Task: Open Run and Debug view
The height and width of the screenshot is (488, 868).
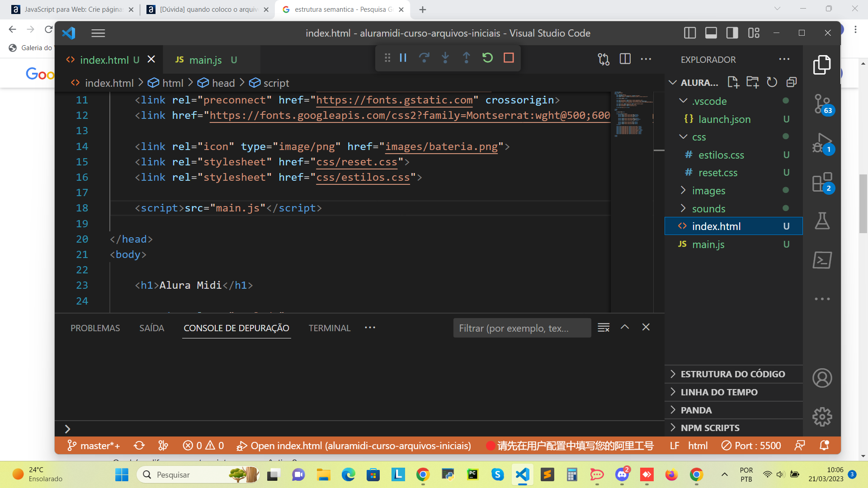Action: pos(822,143)
